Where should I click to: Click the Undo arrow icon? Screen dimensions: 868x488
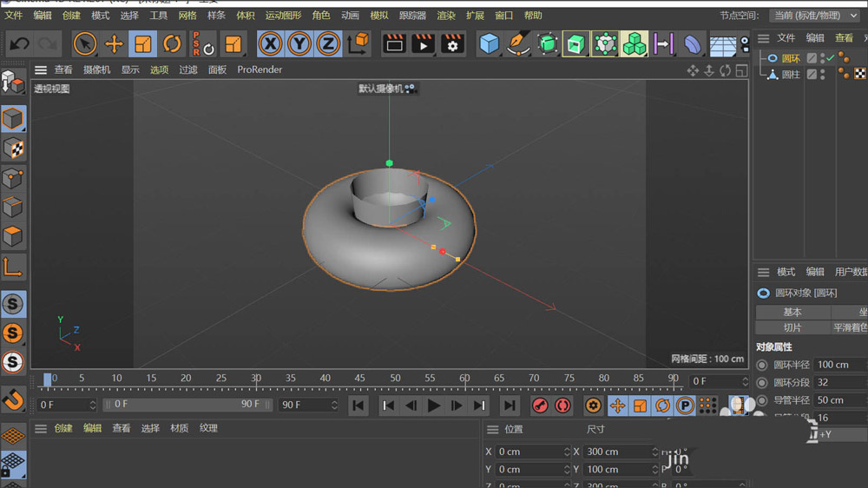(x=19, y=43)
